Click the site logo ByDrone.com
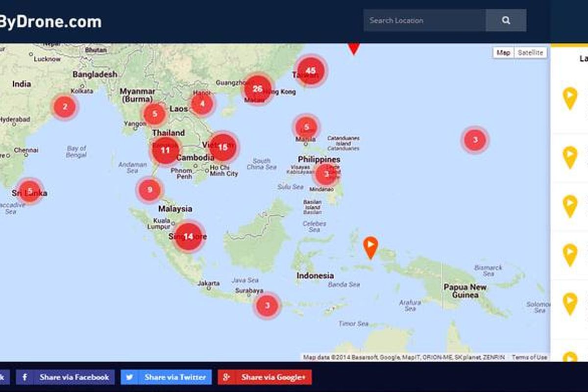The image size is (588, 392). click(x=50, y=22)
